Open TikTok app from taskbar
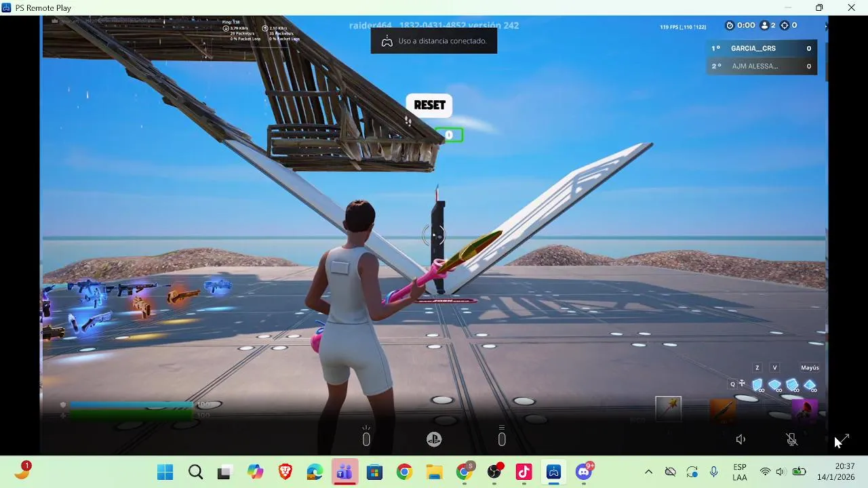The image size is (868, 488). pyautogui.click(x=524, y=472)
